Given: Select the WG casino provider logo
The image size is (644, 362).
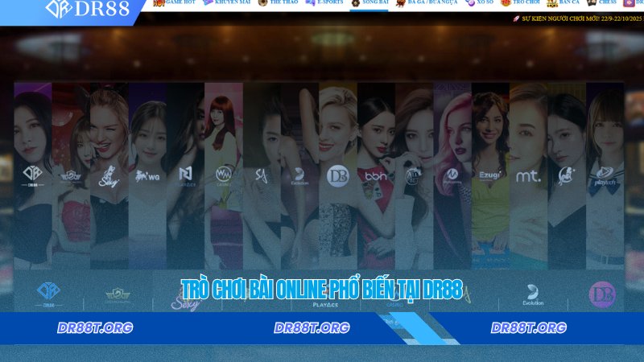Looking at the screenshot, I should pyautogui.click(x=147, y=176).
